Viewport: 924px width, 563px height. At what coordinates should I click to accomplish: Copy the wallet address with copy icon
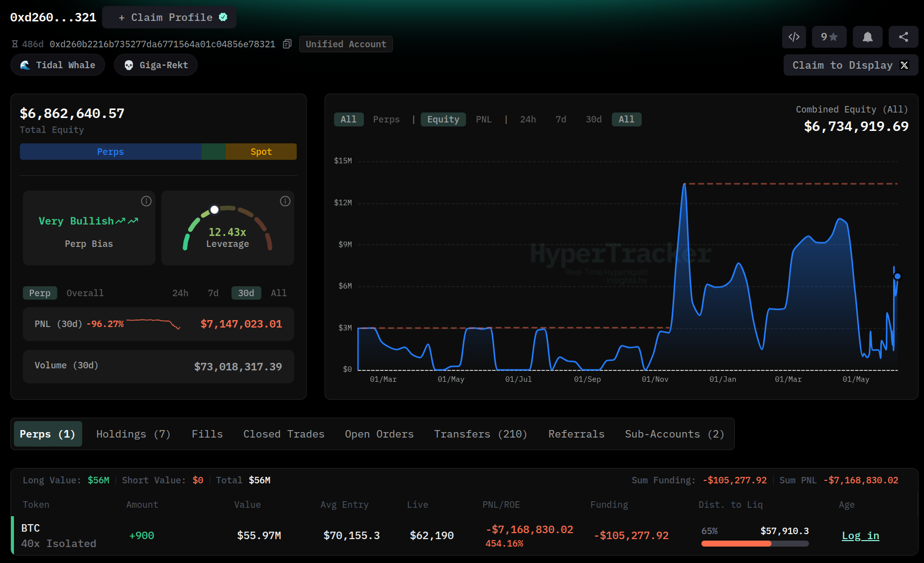[287, 44]
